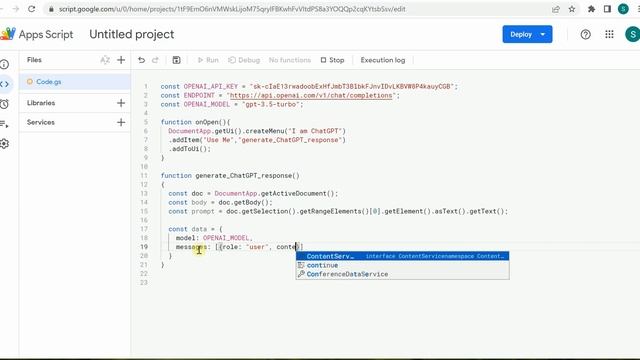Start Debug on the script

(244, 60)
